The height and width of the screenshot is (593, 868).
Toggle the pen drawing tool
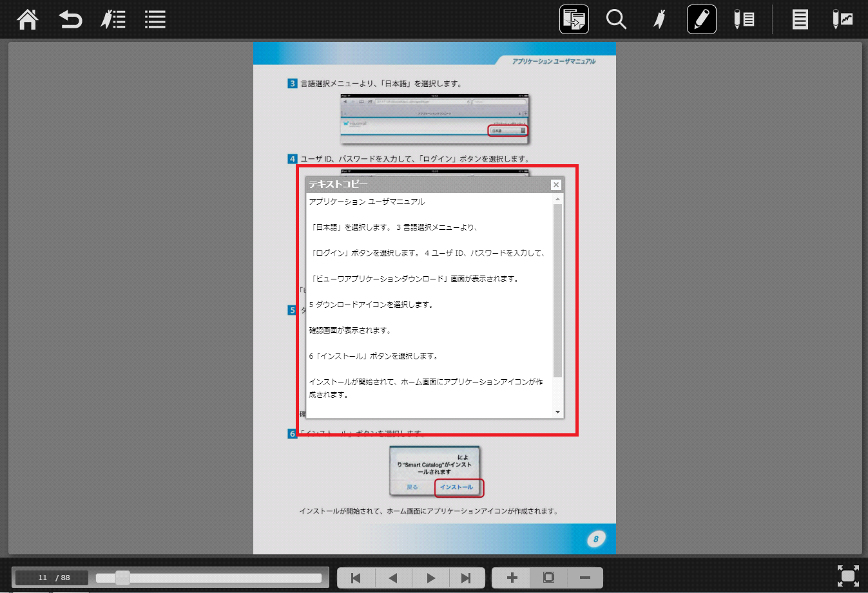701,19
